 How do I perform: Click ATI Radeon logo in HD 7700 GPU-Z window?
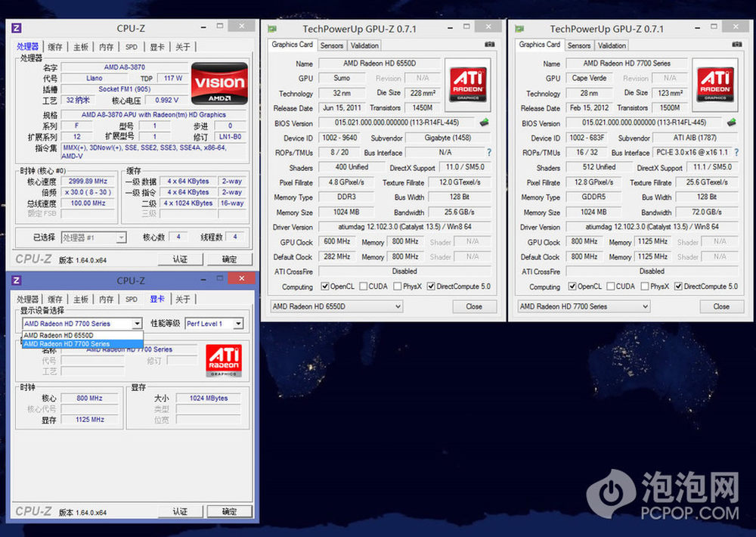coord(715,85)
